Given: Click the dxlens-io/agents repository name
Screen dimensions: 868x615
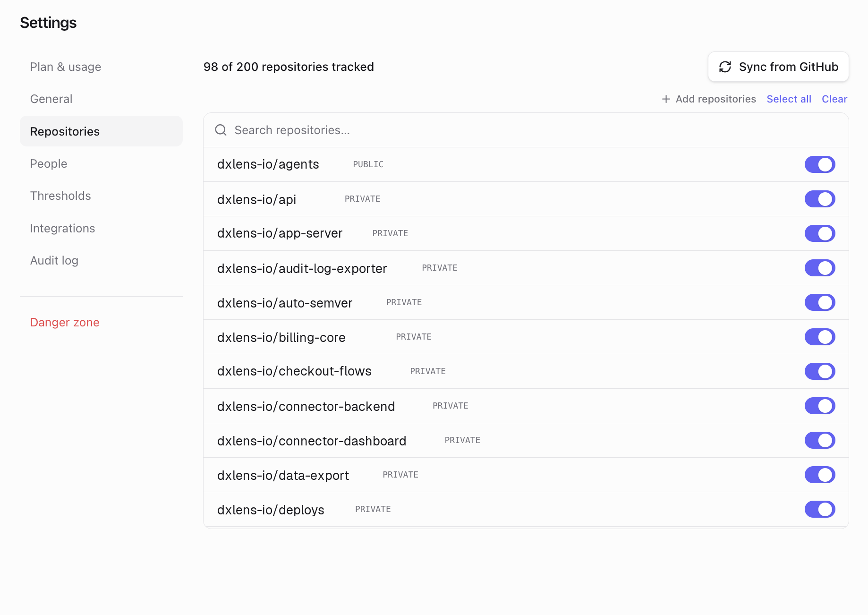Looking at the screenshot, I should tap(268, 164).
